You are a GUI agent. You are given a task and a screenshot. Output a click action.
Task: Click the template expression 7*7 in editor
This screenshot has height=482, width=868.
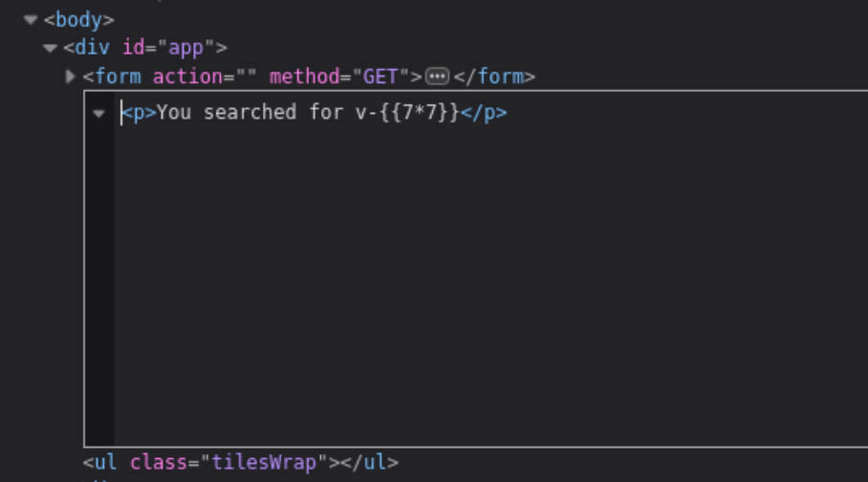[420, 113]
